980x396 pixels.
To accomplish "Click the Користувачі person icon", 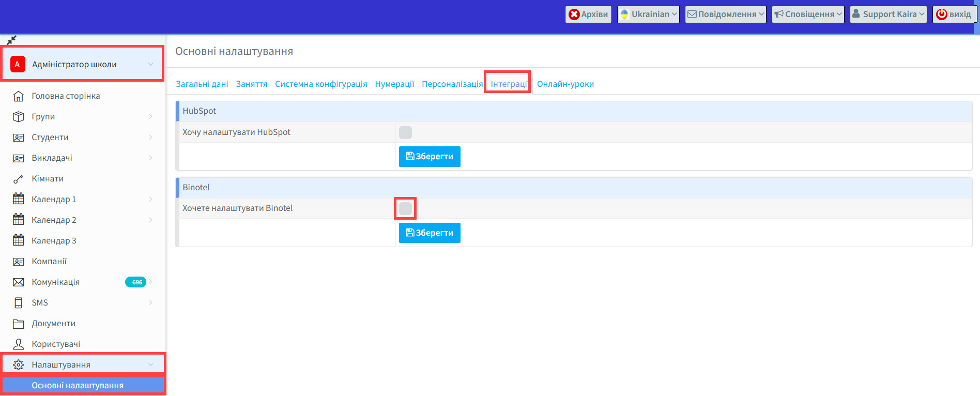I will click(19, 344).
